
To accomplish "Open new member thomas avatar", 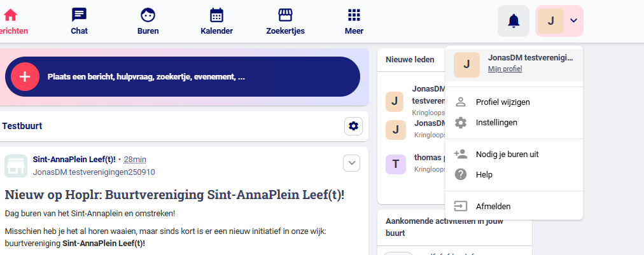I will (396, 164).
